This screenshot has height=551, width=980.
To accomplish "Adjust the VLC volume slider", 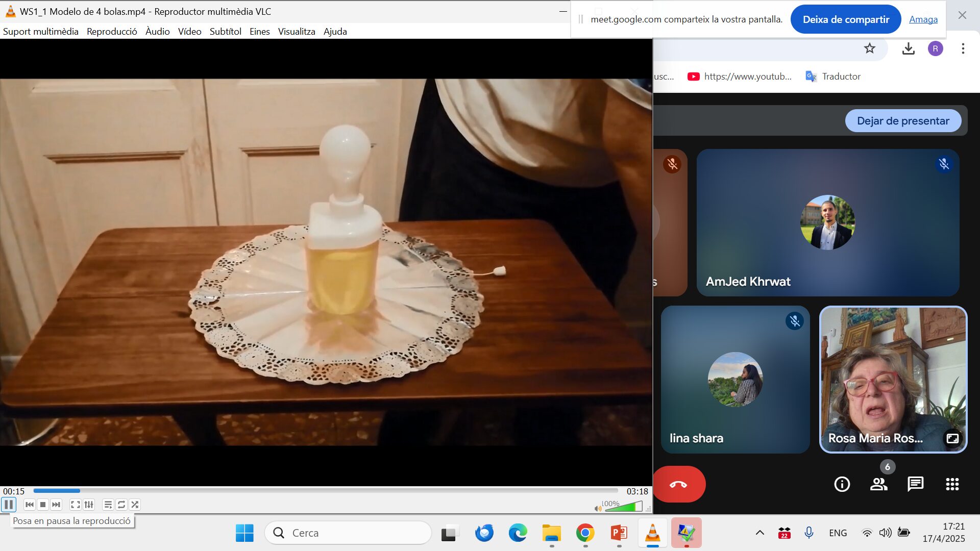I will 623,506.
